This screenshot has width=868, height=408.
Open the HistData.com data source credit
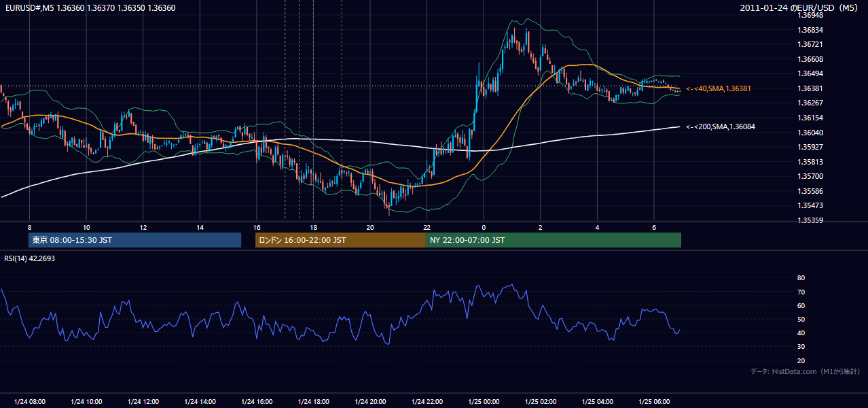[x=806, y=371]
